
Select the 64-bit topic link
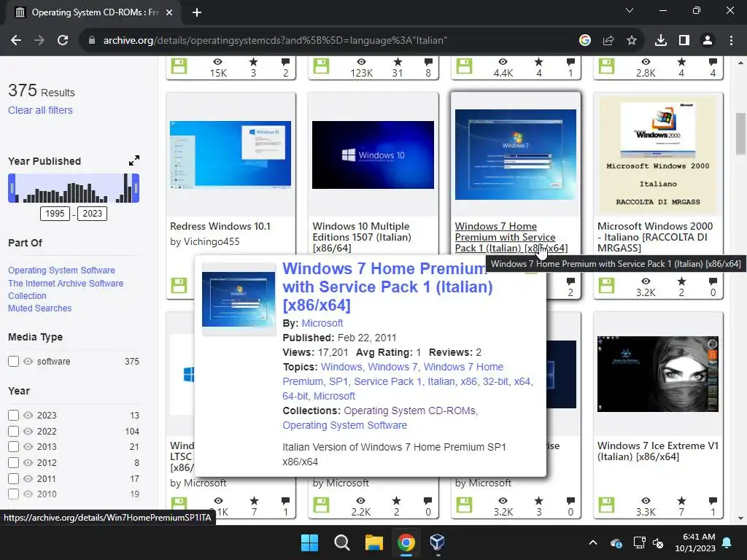(x=295, y=396)
